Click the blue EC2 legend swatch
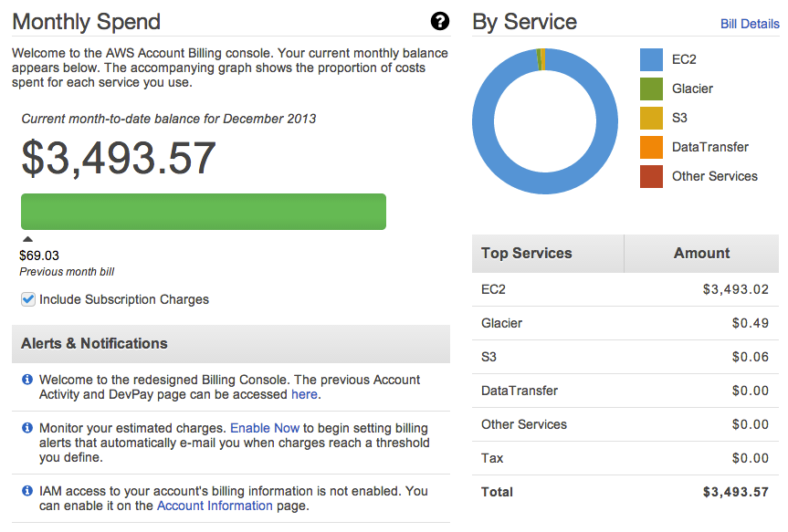The image size is (788, 532). (x=651, y=59)
